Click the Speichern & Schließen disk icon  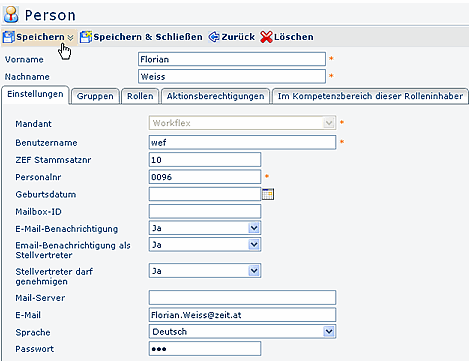coord(86,37)
